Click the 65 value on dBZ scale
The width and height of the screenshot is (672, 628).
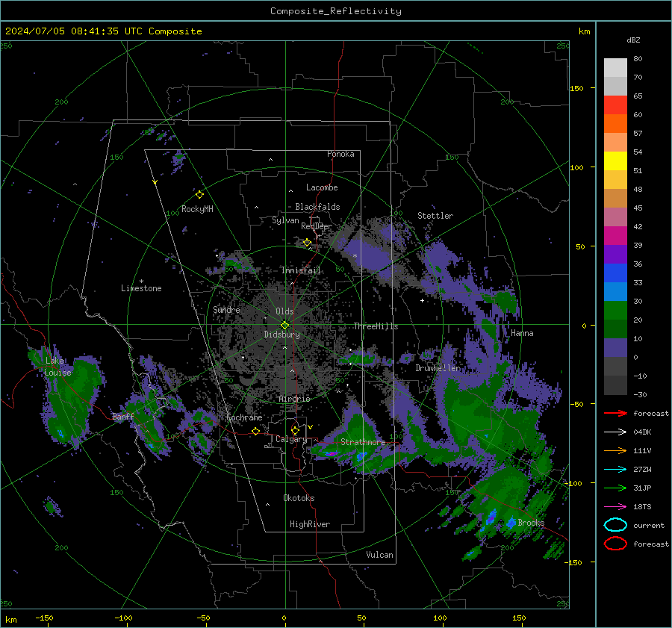click(638, 96)
